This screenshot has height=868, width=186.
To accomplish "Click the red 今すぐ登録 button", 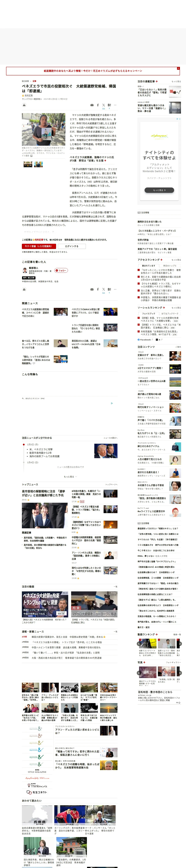I will pyautogui.click(x=39, y=246).
